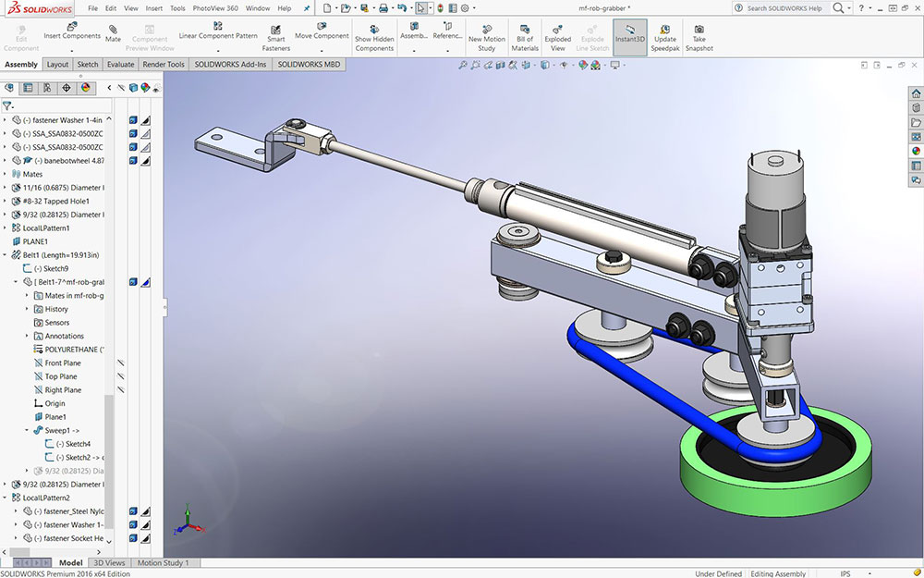Click the Bill of Materials icon
Image resolution: width=924 pixels, height=578 pixels.
pos(525,29)
